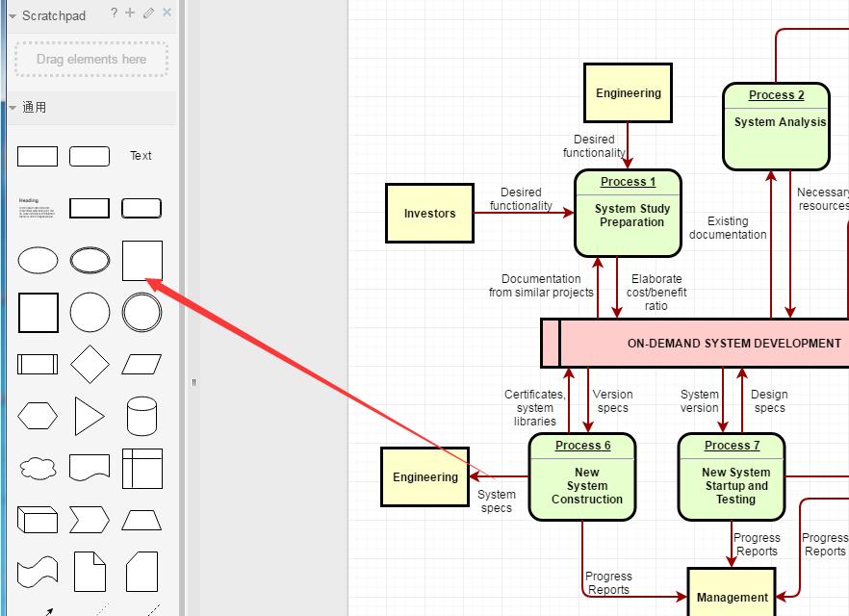Choose the cloud shape

click(39, 469)
